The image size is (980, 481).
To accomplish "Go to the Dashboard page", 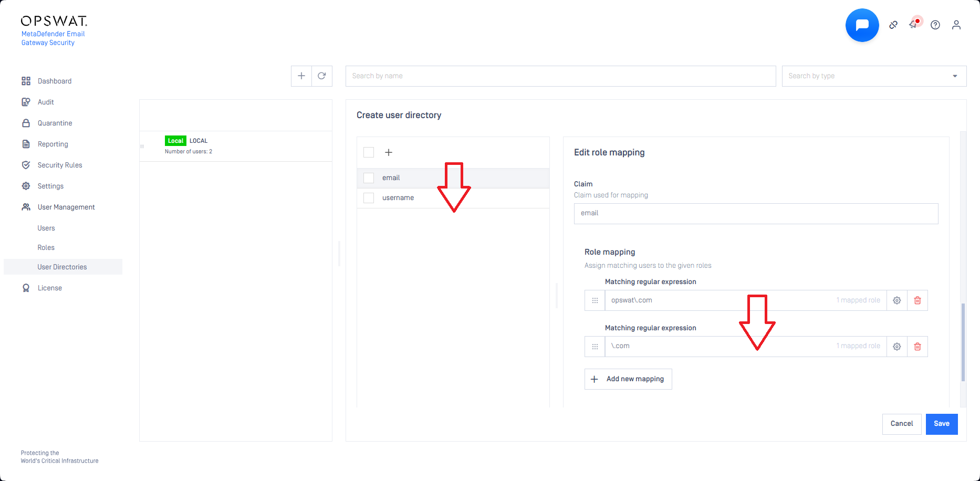I will [54, 81].
